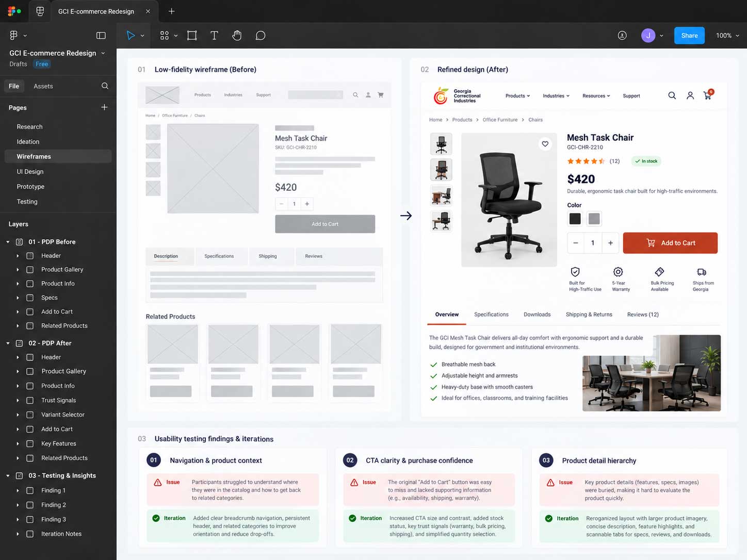
Task: Switch to the Assets tab
Action: [43, 86]
